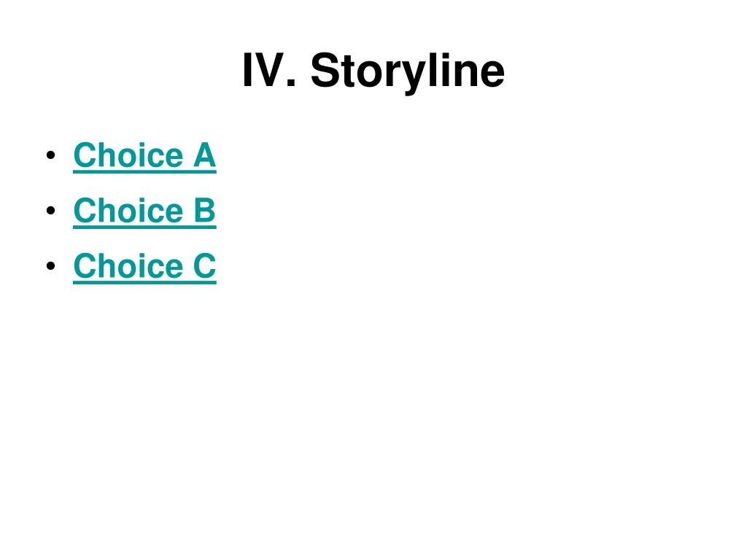Click the letter A in the first link
This screenshot has width=747, height=560.
pyautogui.click(x=205, y=155)
